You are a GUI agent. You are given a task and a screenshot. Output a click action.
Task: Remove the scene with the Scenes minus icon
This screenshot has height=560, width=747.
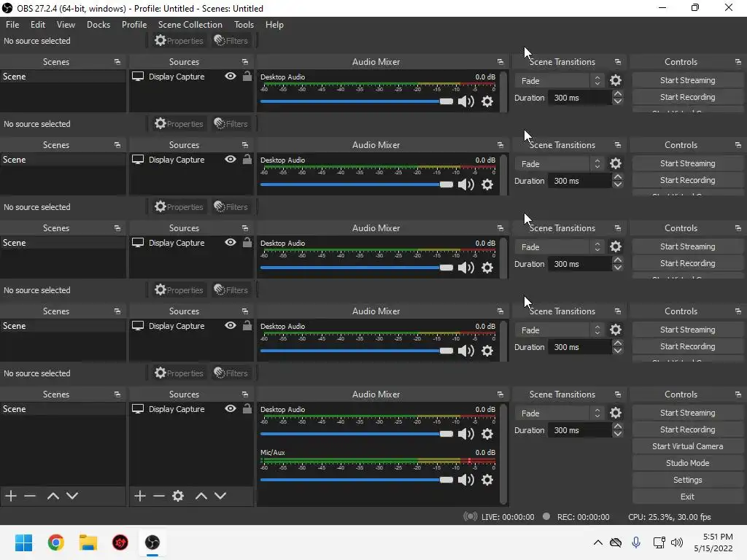(x=30, y=496)
